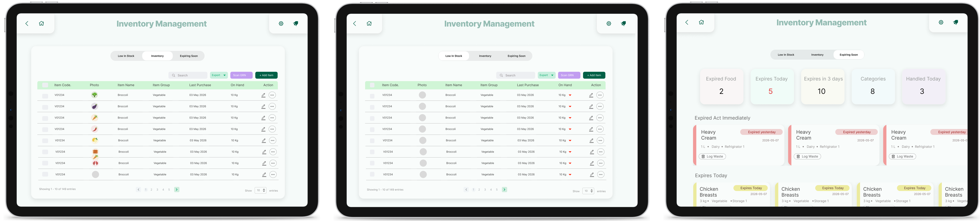The height and width of the screenshot is (223, 980).
Task: Click Log Waste on the first Heavy Cream card
Action: [x=713, y=157]
